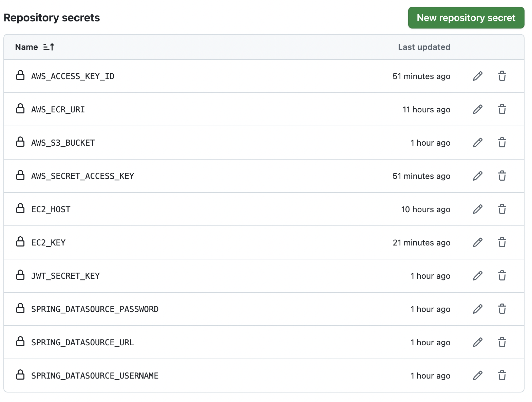Select the SPRING_DATASOURCE_URL secret name

pyautogui.click(x=83, y=343)
